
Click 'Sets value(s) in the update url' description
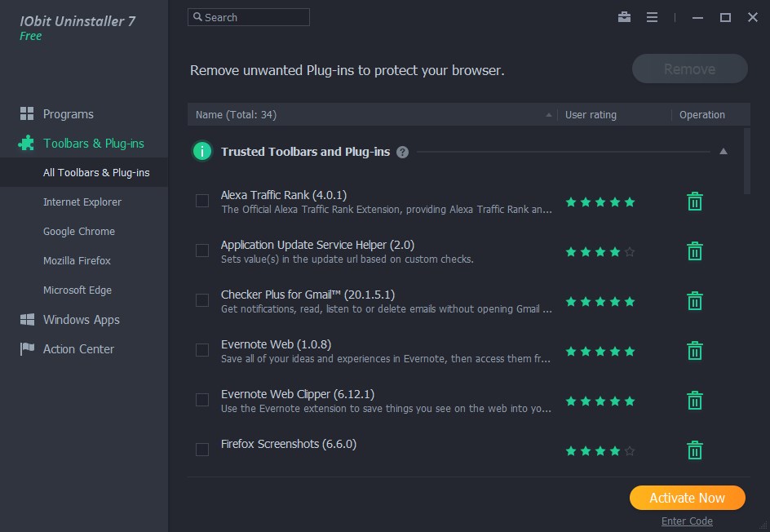[x=347, y=259]
